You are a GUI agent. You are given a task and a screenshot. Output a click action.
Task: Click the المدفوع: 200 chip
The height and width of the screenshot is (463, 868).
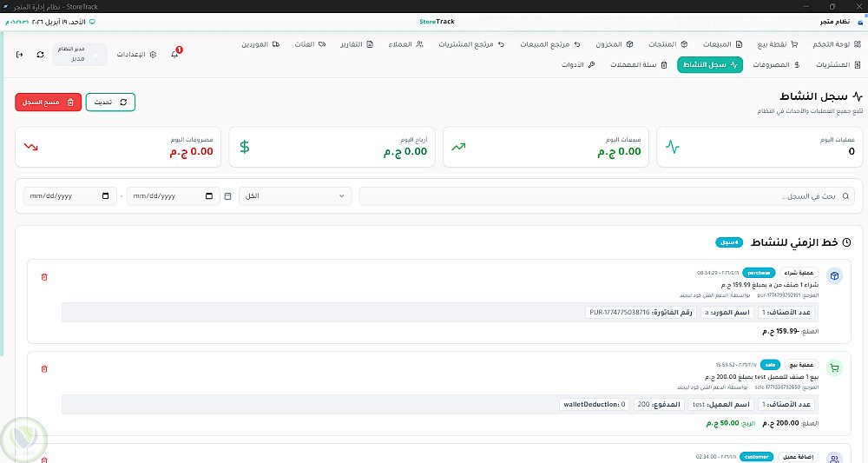(659, 404)
